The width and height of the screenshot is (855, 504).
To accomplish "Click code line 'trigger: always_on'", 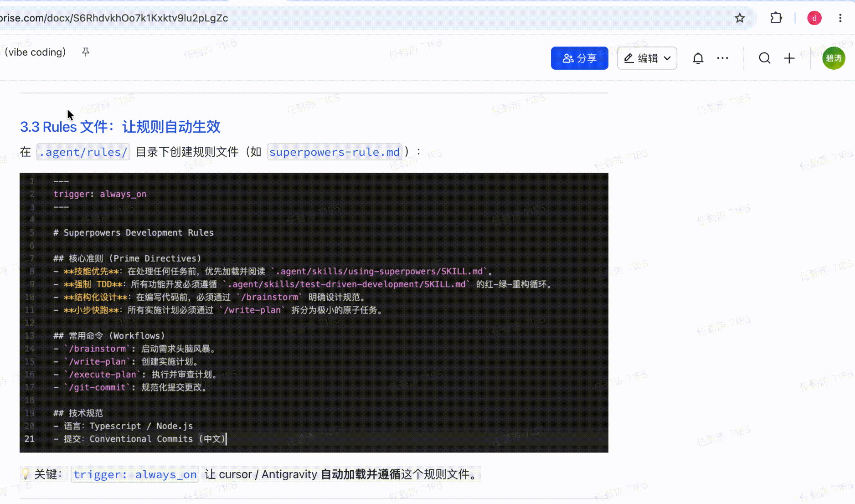I will [x=100, y=194].
